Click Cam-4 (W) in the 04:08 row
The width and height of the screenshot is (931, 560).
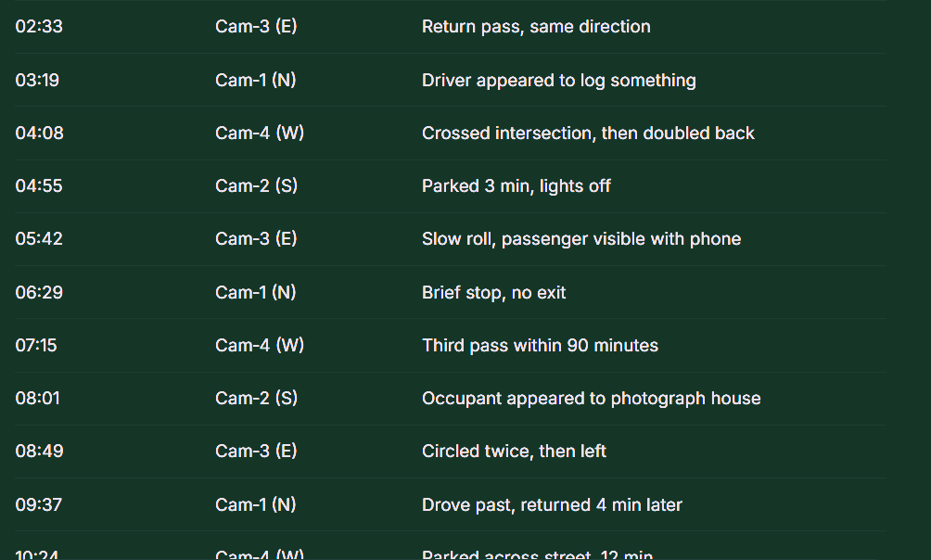click(x=260, y=133)
